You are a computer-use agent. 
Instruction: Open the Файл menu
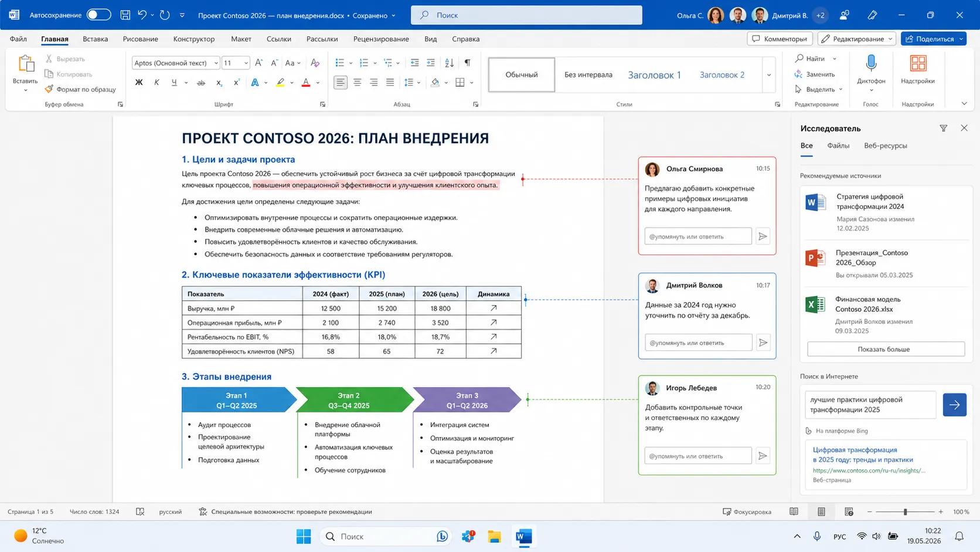(x=18, y=39)
